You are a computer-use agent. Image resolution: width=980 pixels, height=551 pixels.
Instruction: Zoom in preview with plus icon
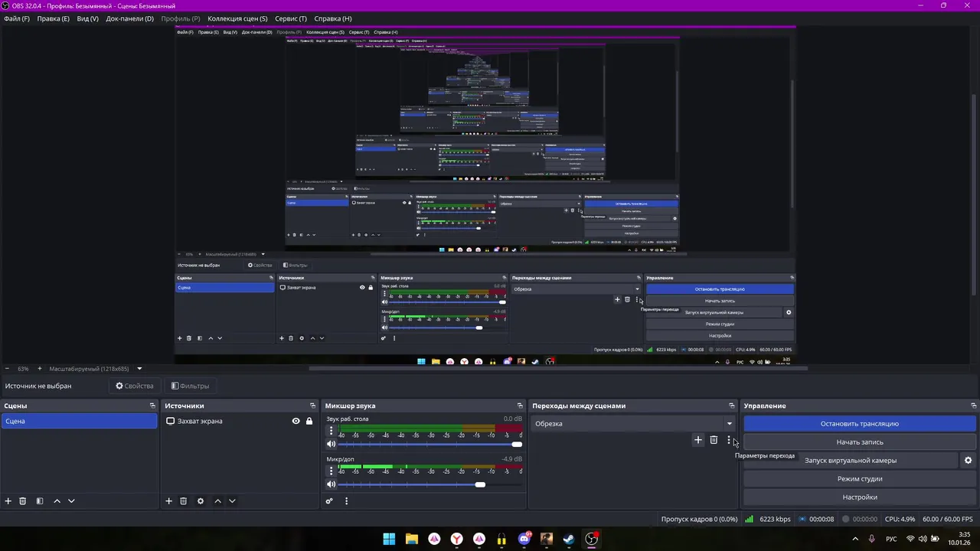(40, 369)
